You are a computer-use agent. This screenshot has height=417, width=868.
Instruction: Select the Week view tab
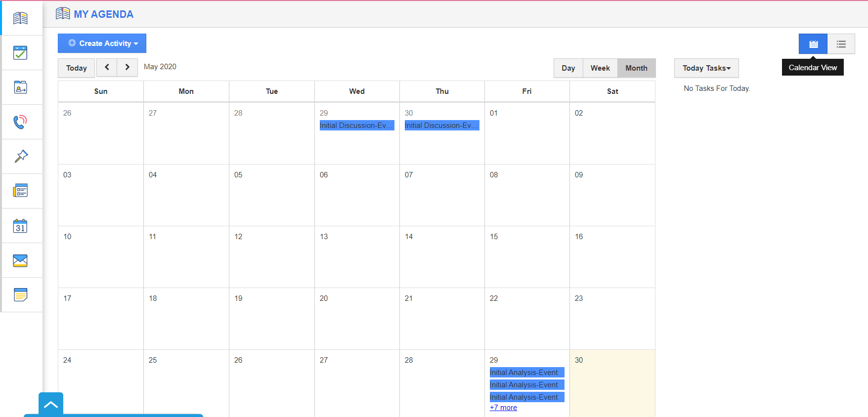tap(600, 68)
